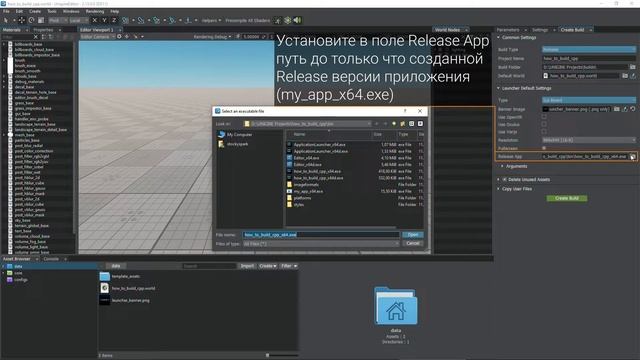This screenshot has height=360, width=640.
Task: Enable the Use Varjo checkbox
Action: pos(544,132)
